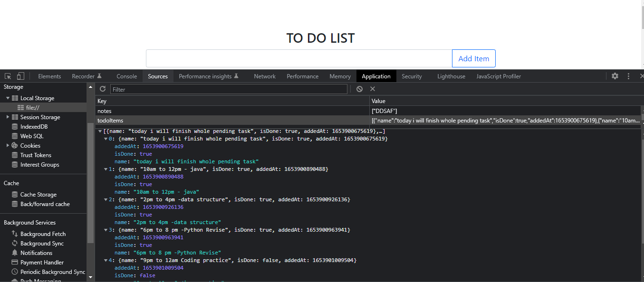Click the ["DDSAF"] value cell
This screenshot has height=282, width=644.
point(505,111)
